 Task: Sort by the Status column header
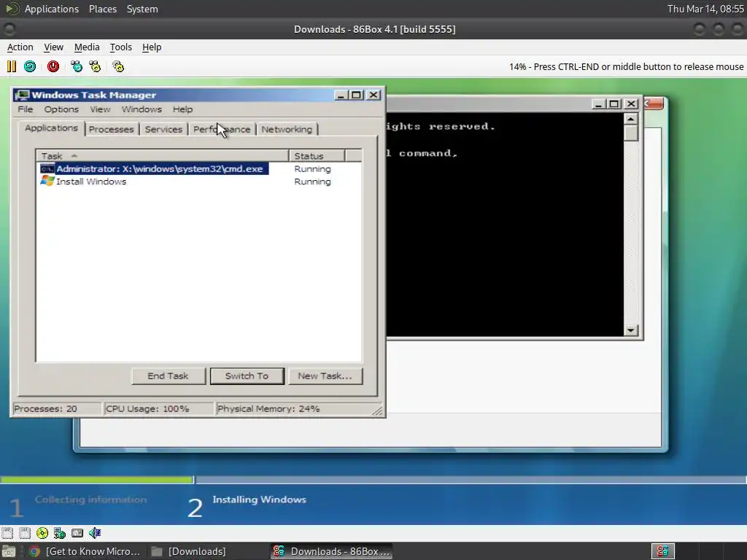pyautogui.click(x=317, y=156)
